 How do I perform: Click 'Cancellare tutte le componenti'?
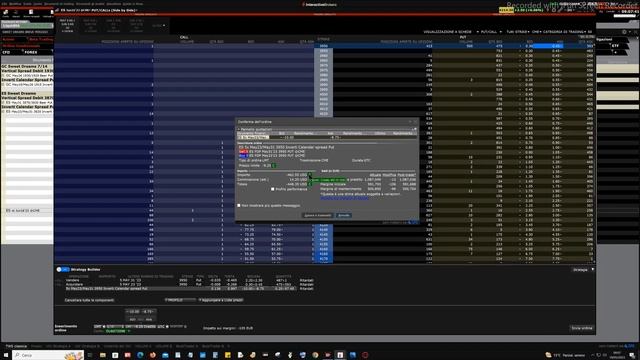[x=89, y=300]
